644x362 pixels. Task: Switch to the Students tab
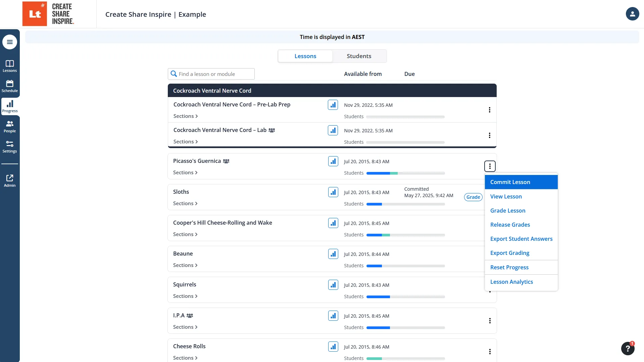[359, 56]
